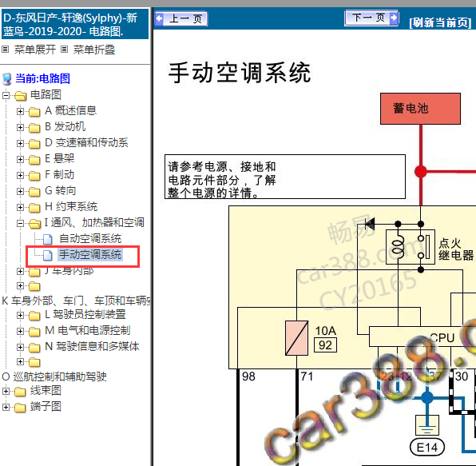Open the 当前:电路图 heading link
Viewport: 476px width, 466px height.
tap(43, 78)
